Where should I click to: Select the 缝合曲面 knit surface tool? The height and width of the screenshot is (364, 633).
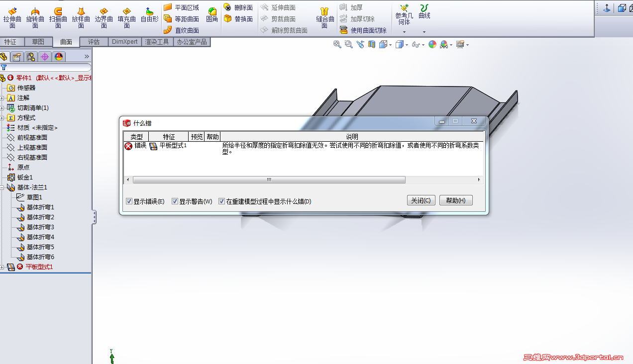pyautogui.click(x=325, y=18)
